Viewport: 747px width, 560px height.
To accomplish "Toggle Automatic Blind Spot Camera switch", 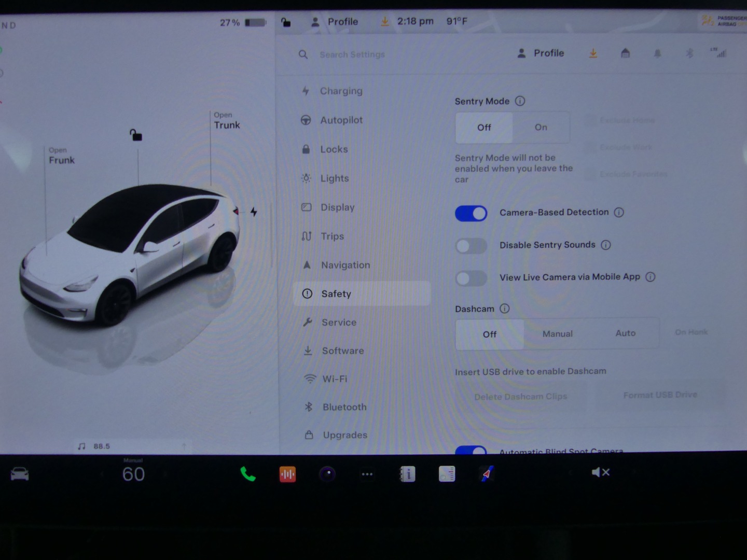I will [x=471, y=450].
